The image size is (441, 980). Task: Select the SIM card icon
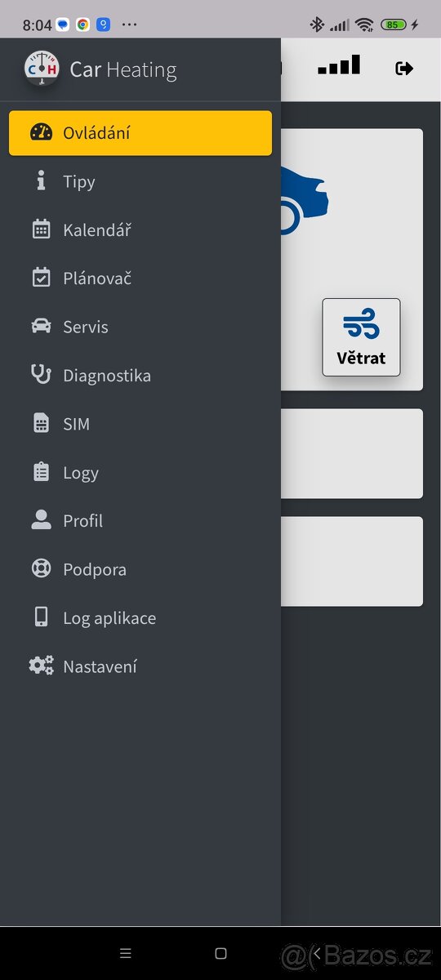click(41, 424)
